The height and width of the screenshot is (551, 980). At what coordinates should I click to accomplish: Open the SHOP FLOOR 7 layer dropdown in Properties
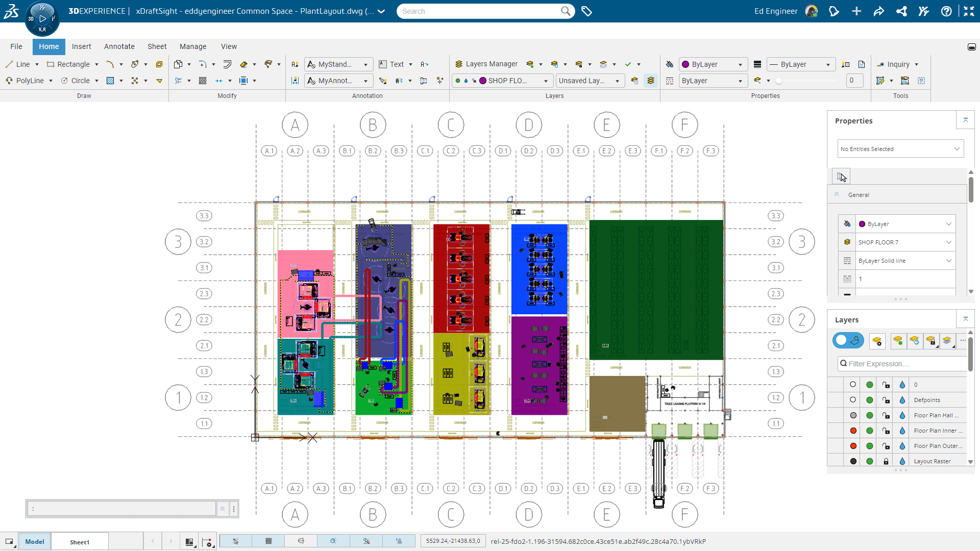[x=904, y=242]
